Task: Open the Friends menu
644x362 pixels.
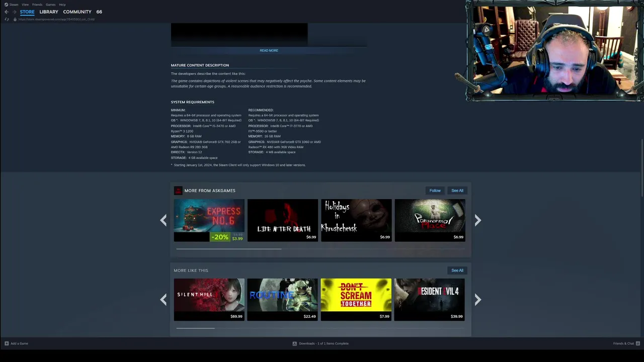Action: click(37, 5)
